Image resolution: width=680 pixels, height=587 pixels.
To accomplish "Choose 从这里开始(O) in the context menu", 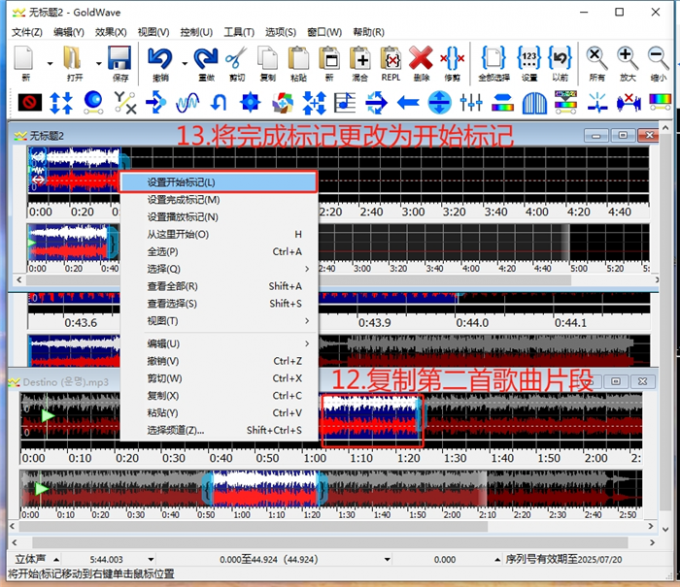I will [x=219, y=235].
